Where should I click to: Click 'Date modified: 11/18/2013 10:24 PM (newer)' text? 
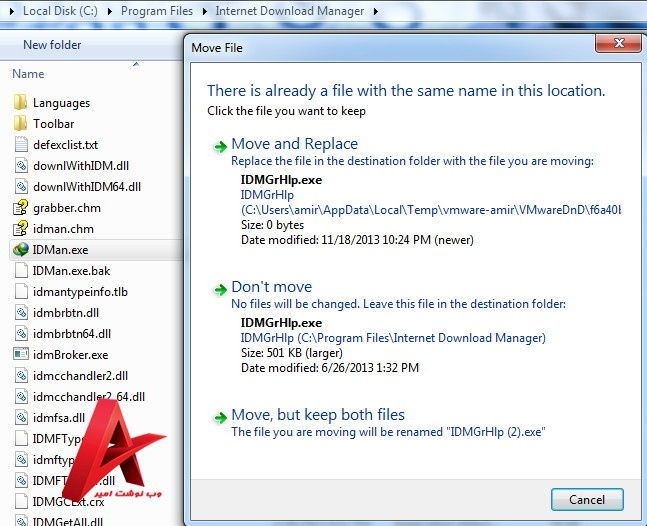[357, 240]
